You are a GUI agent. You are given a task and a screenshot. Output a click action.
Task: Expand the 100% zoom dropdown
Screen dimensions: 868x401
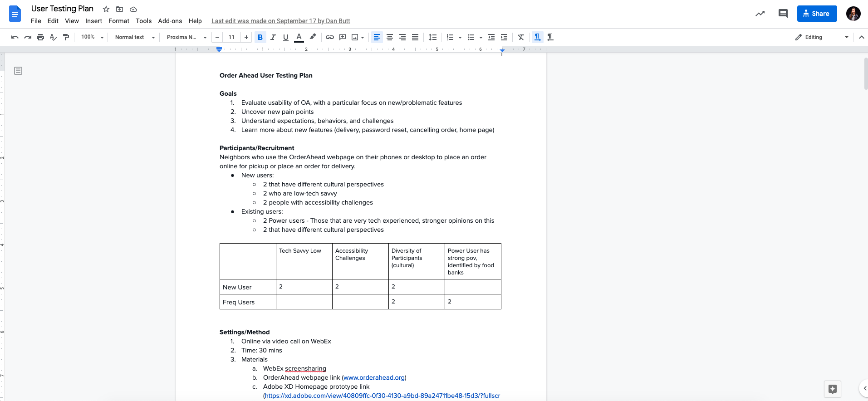pyautogui.click(x=93, y=37)
